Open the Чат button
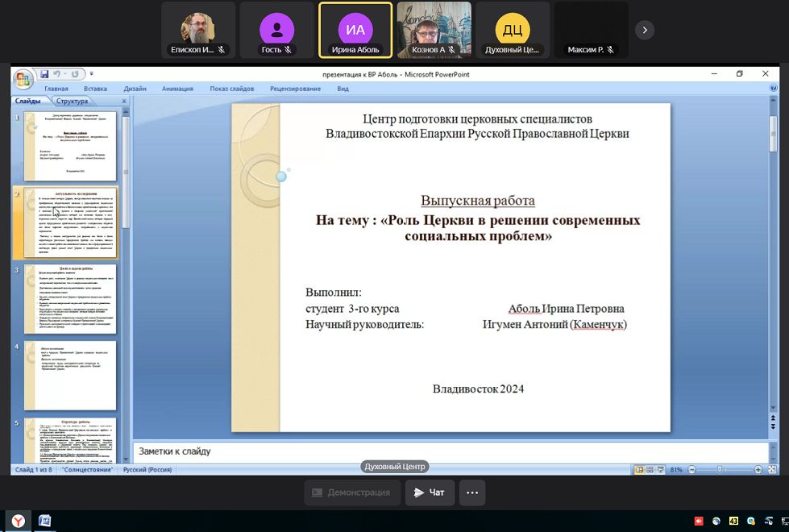Viewport: 789px width, 532px height. [x=430, y=493]
